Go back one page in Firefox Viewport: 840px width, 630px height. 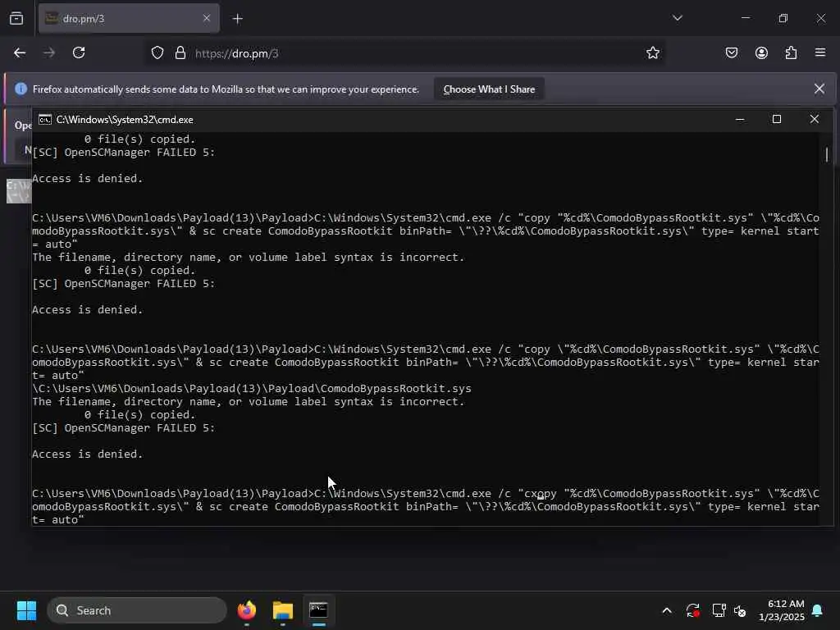tap(20, 53)
